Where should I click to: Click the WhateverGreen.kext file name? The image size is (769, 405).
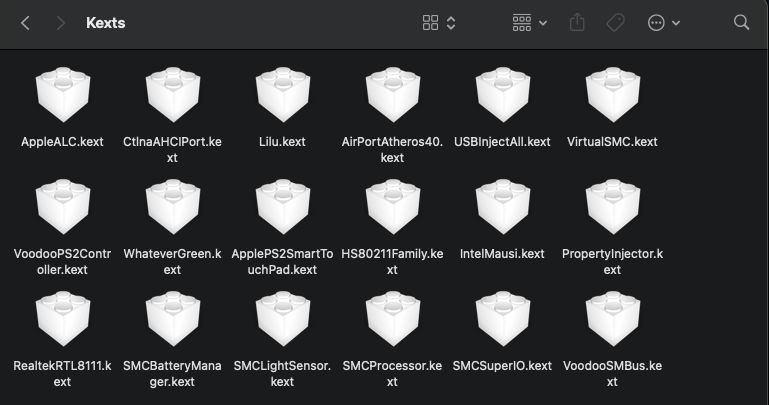(x=172, y=262)
